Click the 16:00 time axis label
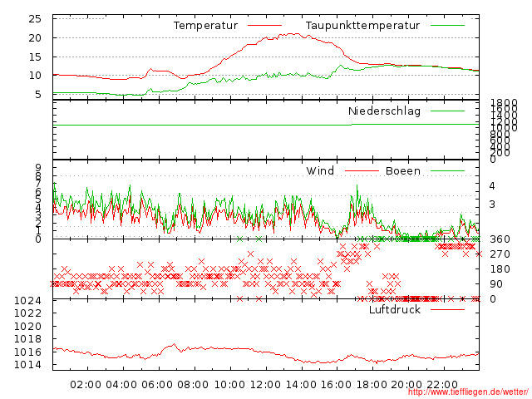Screen dimensions: 532x399 point(337,385)
